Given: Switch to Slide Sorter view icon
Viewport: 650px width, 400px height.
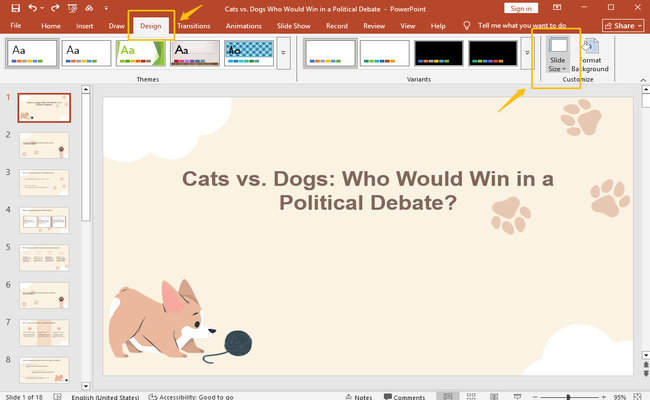Looking at the screenshot, I should (471, 397).
